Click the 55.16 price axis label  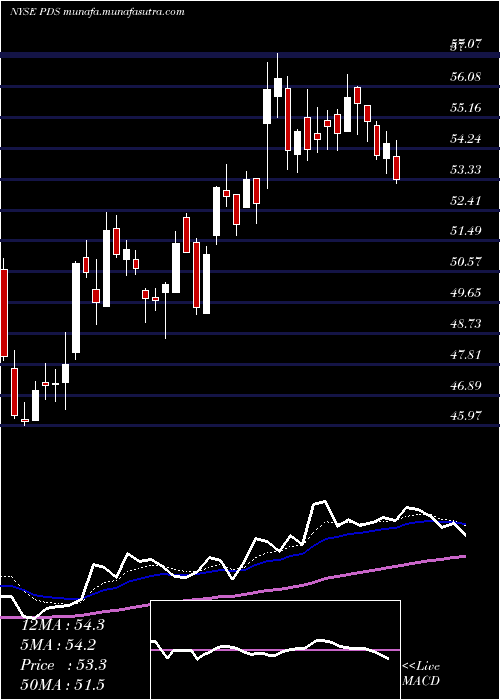pyautogui.click(x=465, y=108)
